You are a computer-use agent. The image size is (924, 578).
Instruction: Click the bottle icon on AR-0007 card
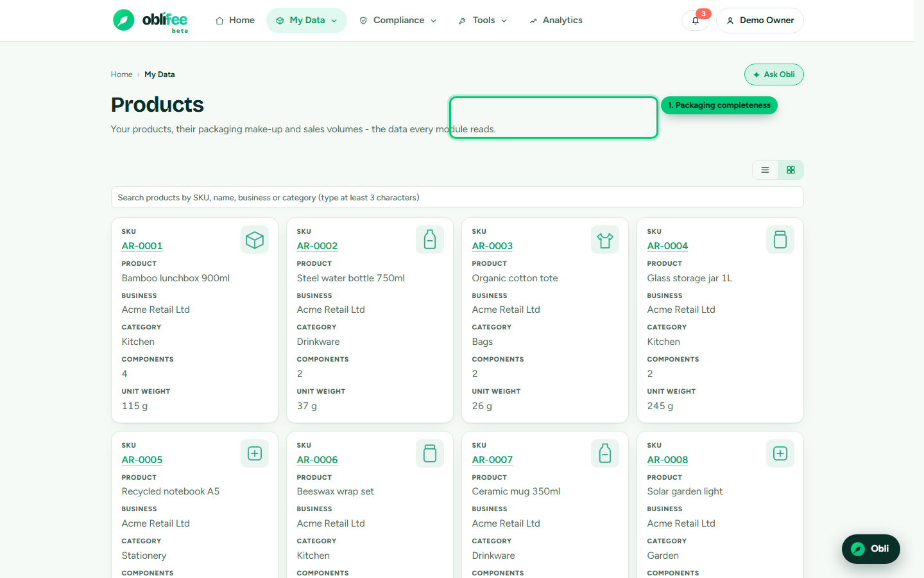tap(605, 453)
